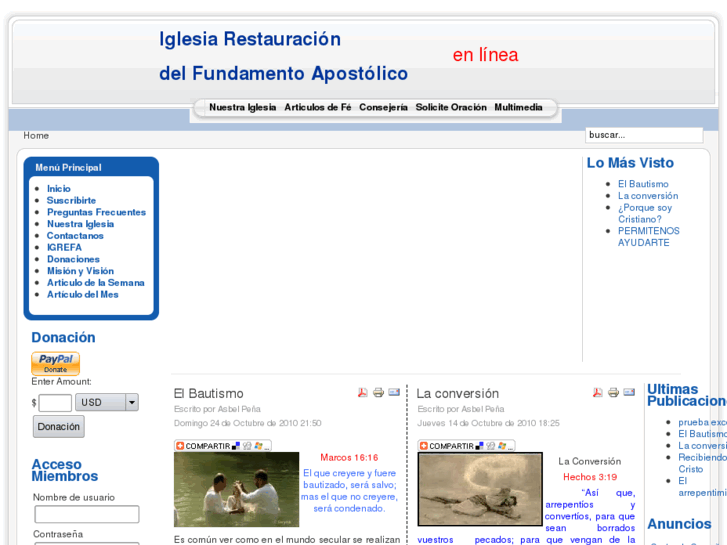Click the donation amount input field

coord(55,403)
